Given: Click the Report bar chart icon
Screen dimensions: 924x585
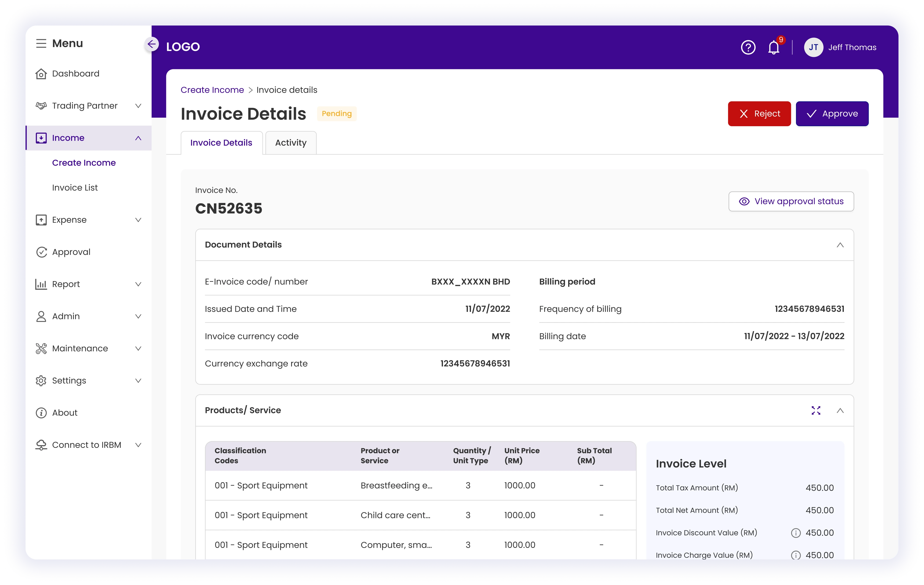Looking at the screenshot, I should (41, 284).
